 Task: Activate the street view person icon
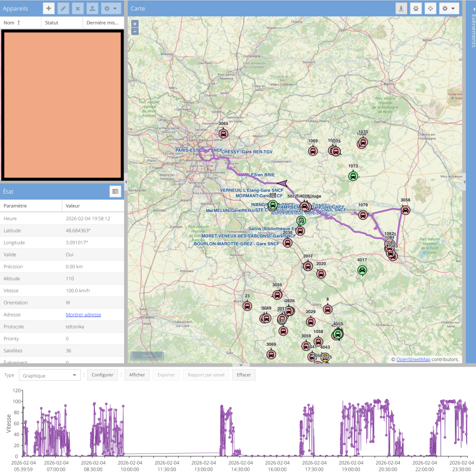(401, 8)
